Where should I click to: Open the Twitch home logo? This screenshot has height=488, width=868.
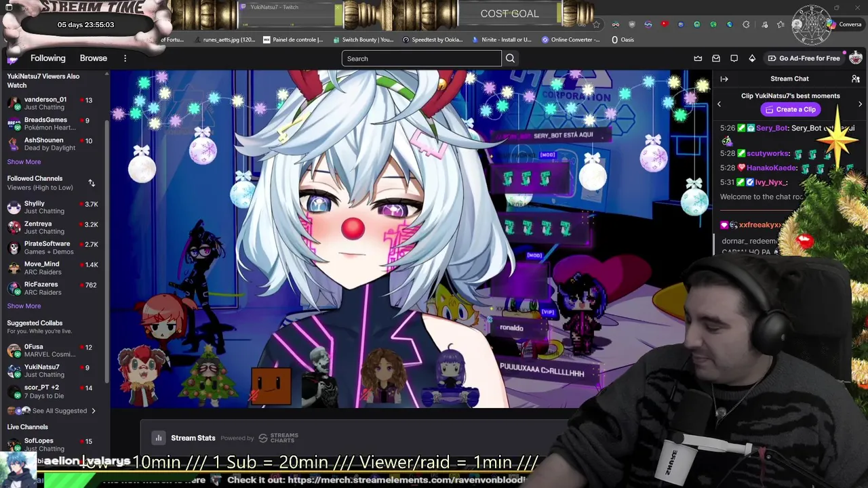tap(12, 59)
